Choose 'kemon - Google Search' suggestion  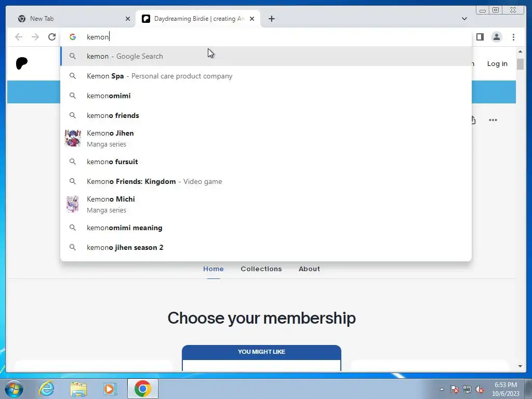point(266,56)
